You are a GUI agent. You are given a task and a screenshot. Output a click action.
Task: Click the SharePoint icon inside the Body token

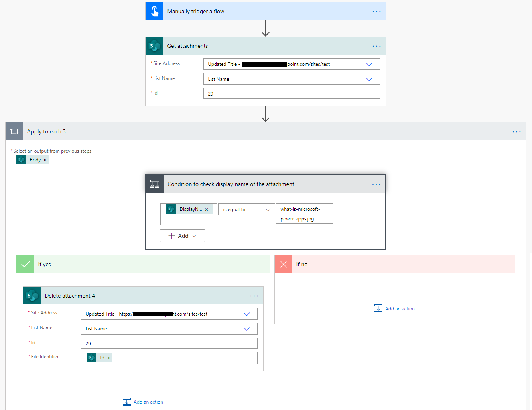21,159
